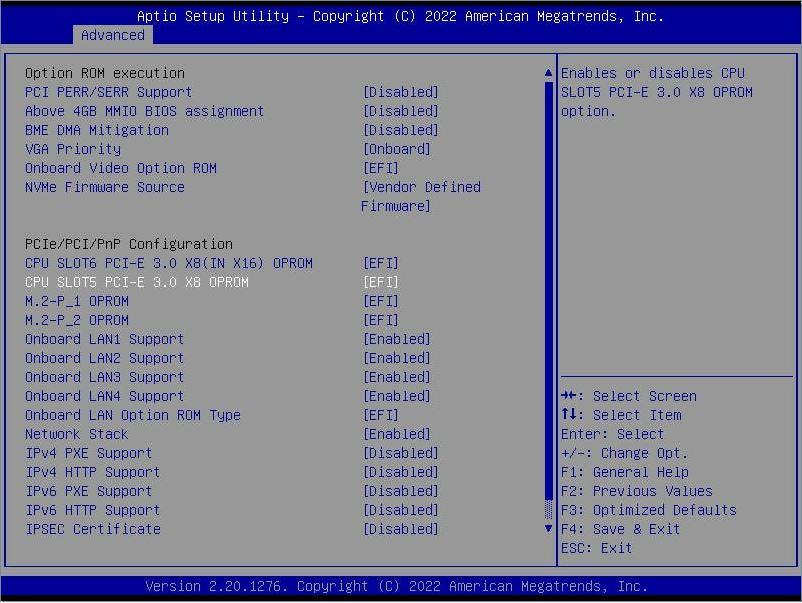Open the Advanced tab
This screenshot has width=802, height=603.
pyautogui.click(x=113, y=35)
